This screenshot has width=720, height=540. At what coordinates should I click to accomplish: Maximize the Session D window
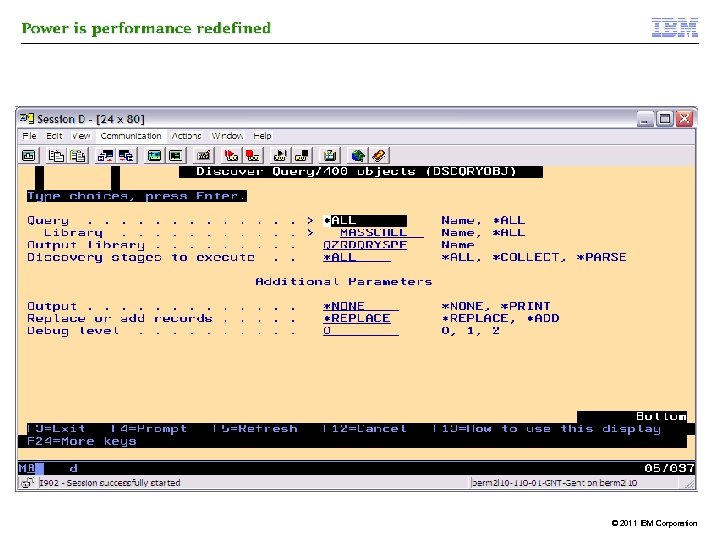pyautogui.click(x=664, y=119)
